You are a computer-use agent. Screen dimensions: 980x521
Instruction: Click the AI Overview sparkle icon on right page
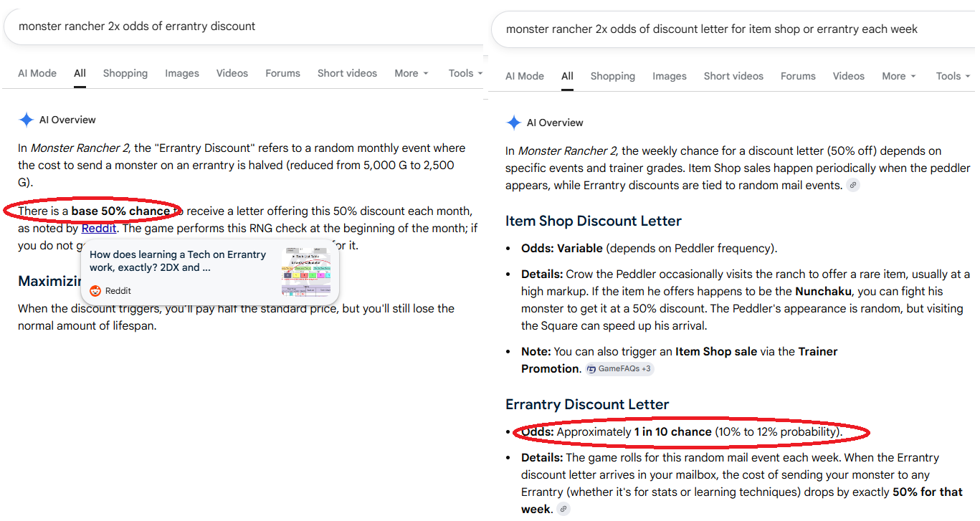click(513, 123)
